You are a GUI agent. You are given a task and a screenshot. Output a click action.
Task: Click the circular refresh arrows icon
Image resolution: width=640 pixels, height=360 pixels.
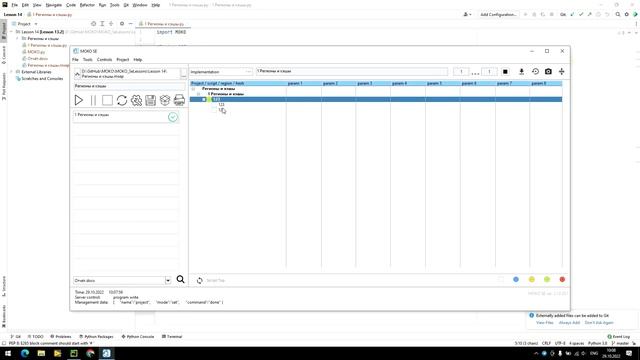pos(122,100)
